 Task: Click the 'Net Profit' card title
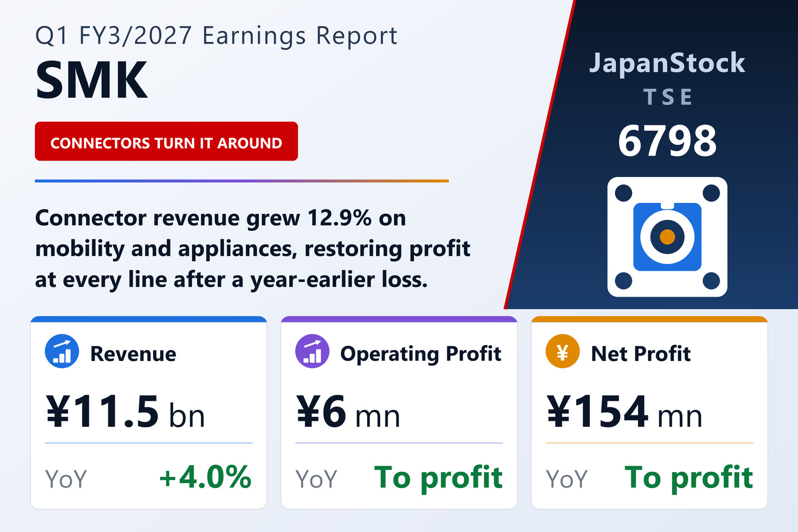coord(641,354)
